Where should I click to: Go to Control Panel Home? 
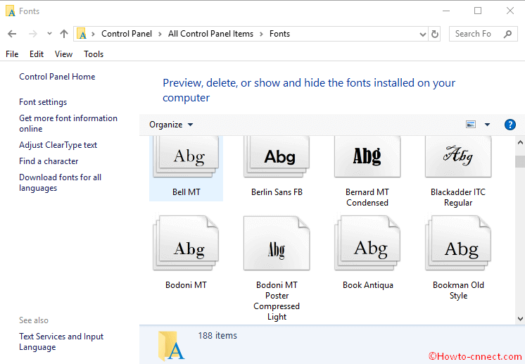click(x=57, y=77)
